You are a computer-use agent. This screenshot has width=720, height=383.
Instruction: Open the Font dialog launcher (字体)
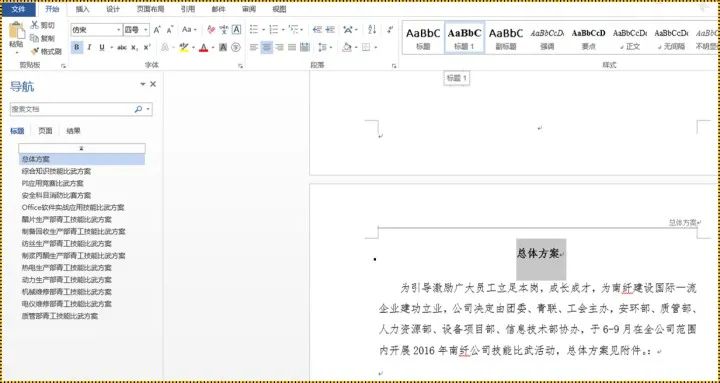tap(240, 66)
